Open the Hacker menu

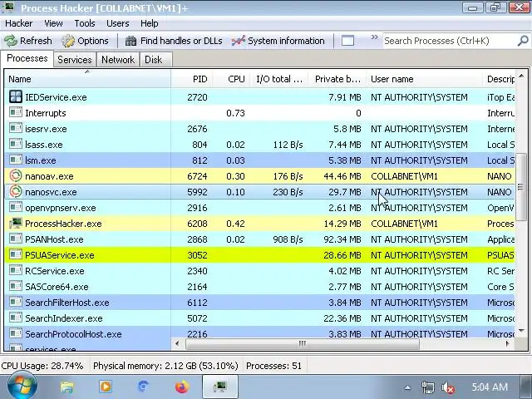click(18, 23)
